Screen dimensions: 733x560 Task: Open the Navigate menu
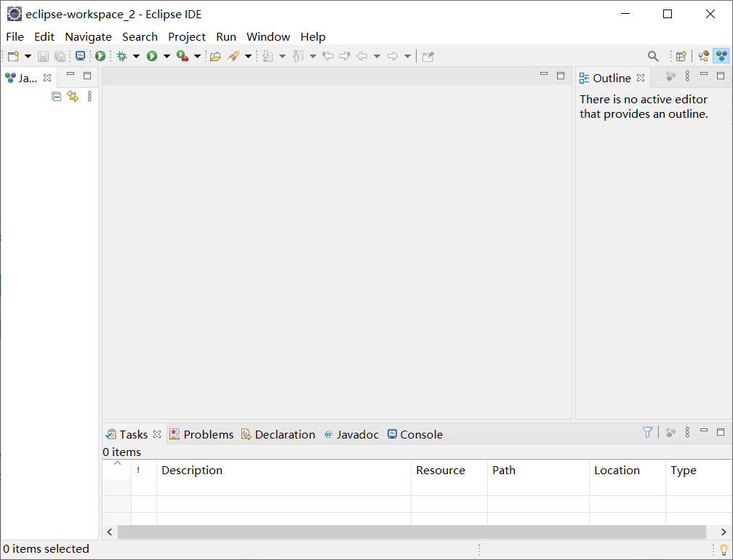click(89, 37)
